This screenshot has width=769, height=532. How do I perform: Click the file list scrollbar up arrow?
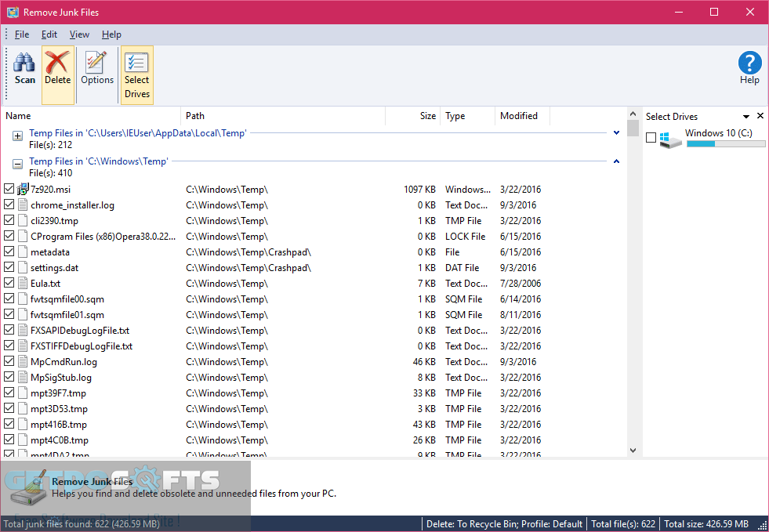click(633, 114)
